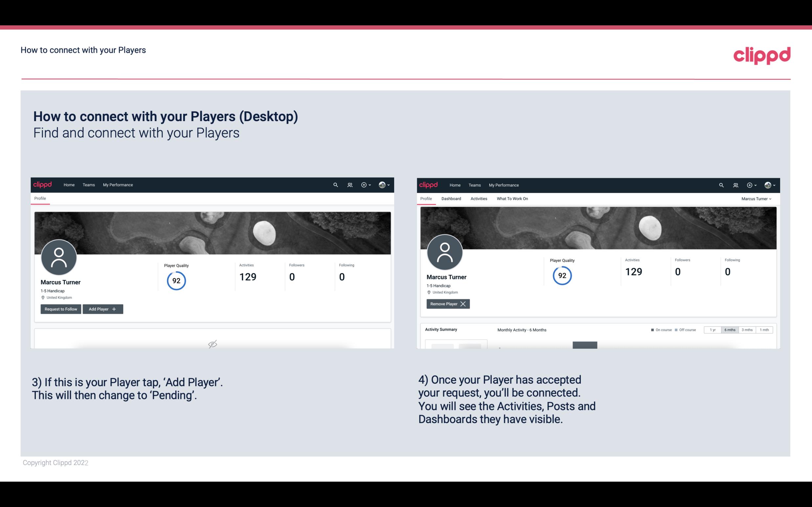Viewport: 812px width, 507px height.
Task: Select the 'Dashboard' tab on right screen
Action: tap(451, 199)
